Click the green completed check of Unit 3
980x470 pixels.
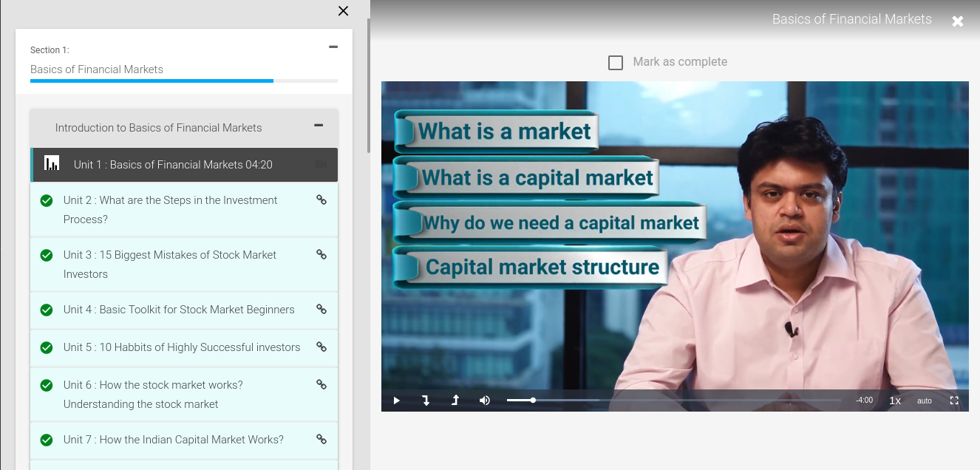click(47, 255)
